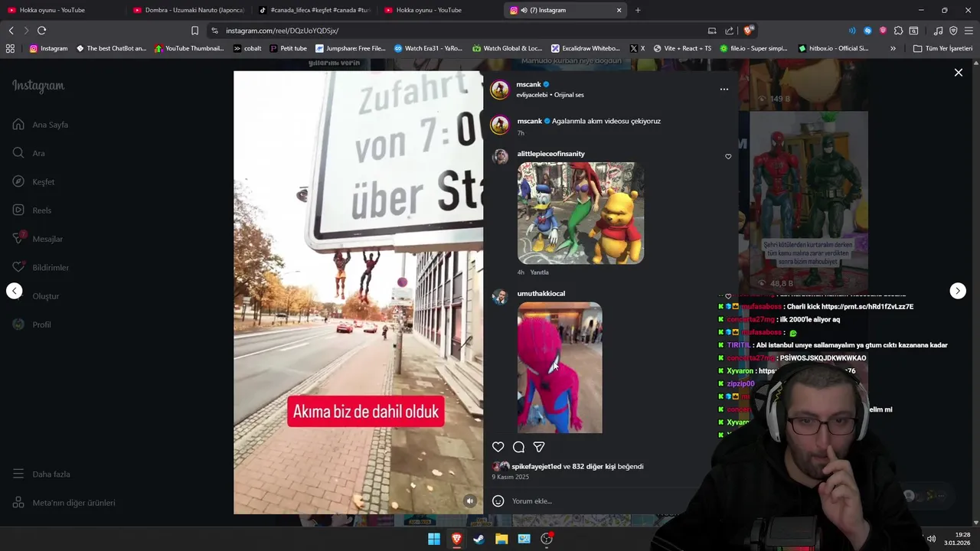This screenshot has width=980, height=551.
Task: Close the reel viewer
Action: 958,73
